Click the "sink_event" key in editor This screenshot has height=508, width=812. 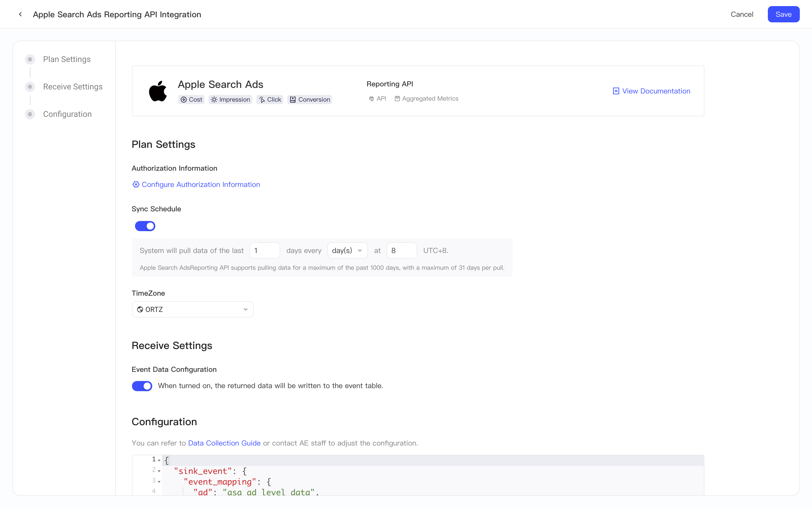pyautogui.click(x=203, y=471)
